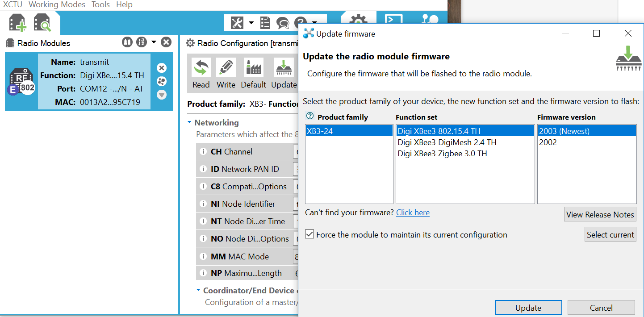Click the View Release Notes button
This screenshot has height=317, width=644.
click(600, 215)
